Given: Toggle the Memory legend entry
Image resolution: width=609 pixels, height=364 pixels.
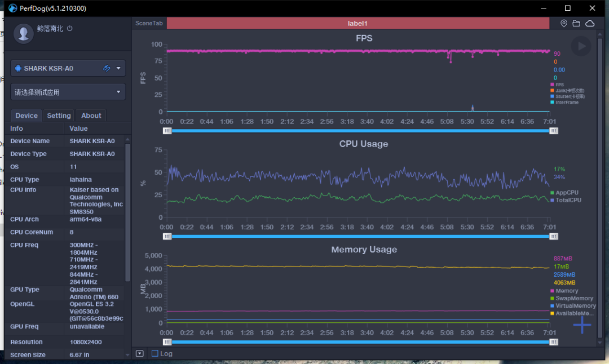Looking at the screenshot, I should point(564,291).
